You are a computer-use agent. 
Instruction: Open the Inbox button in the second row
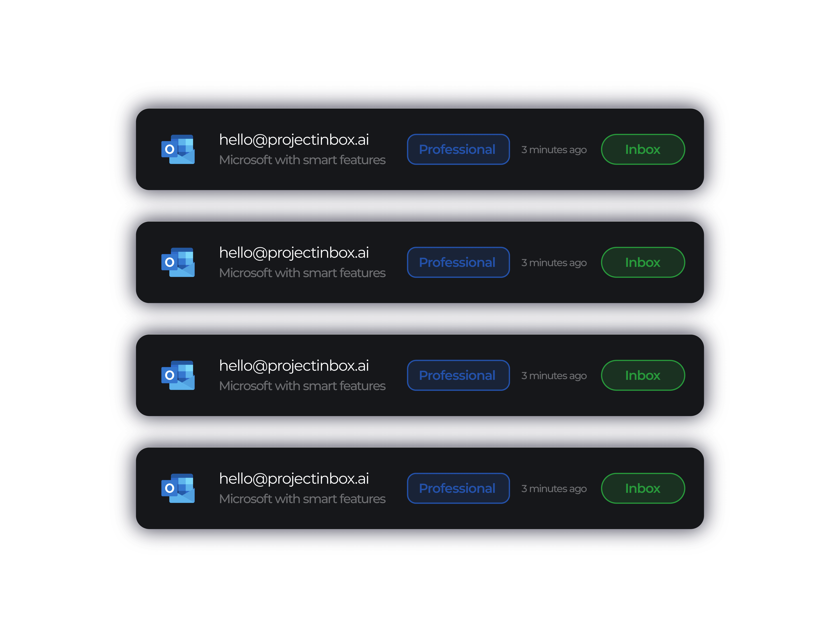point(643,262)
